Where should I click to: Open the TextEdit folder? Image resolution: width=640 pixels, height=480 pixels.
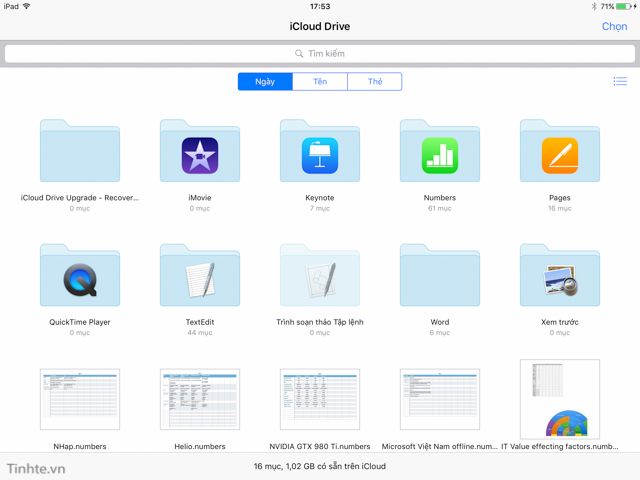[200, 275]
